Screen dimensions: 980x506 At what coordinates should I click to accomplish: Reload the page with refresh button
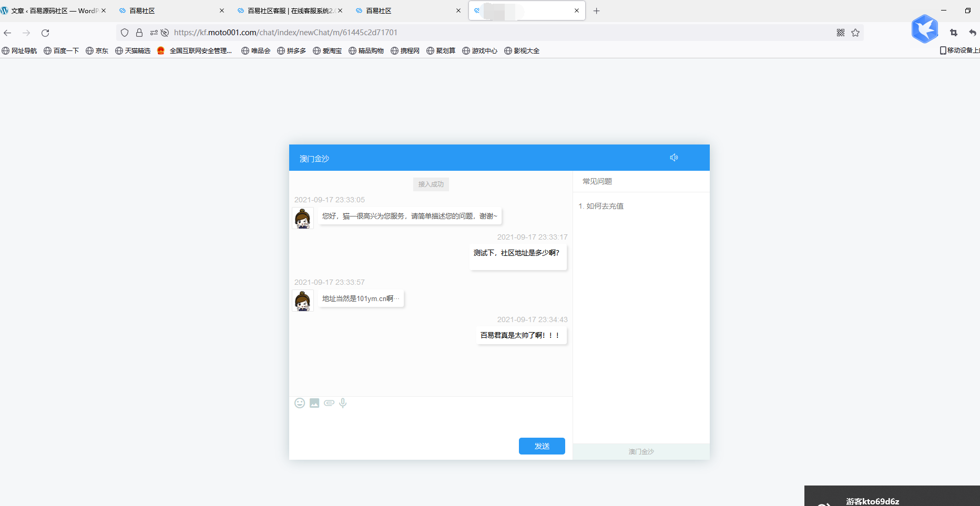45,33
